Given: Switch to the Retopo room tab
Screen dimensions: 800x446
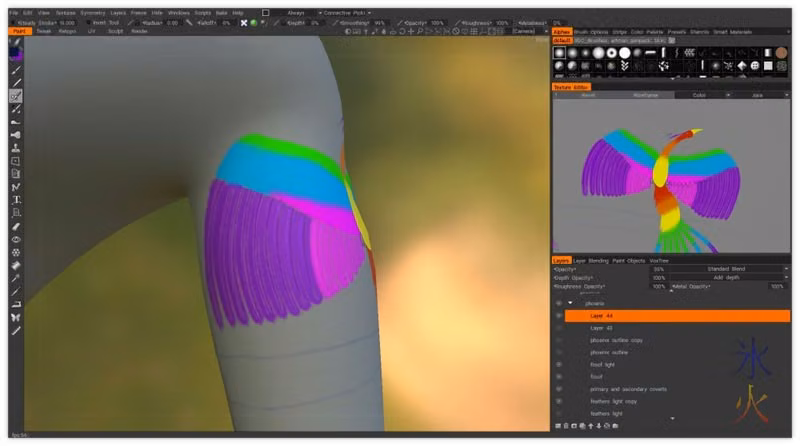Looking at the screenshot, I should (67, 32).
